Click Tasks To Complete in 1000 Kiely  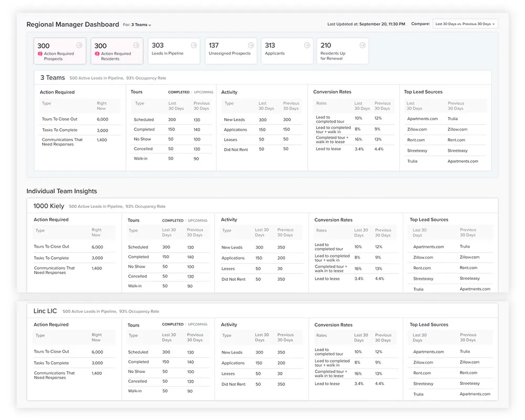(51, 258)
